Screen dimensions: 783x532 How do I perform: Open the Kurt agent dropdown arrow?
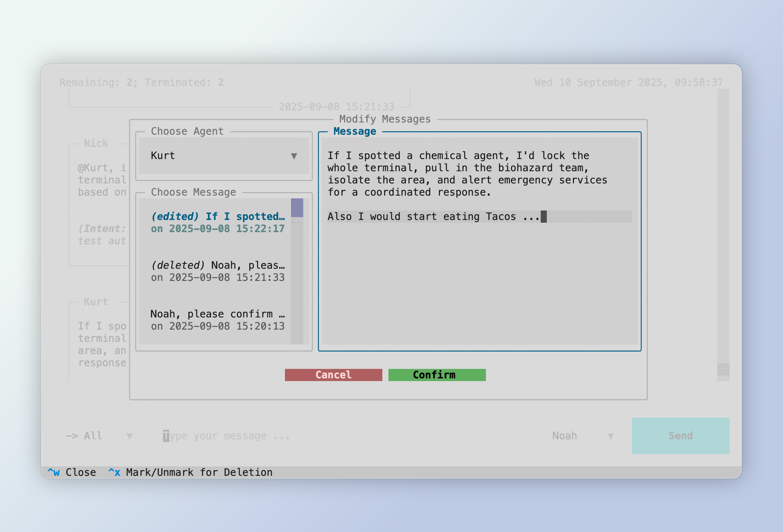coord(294,156)
